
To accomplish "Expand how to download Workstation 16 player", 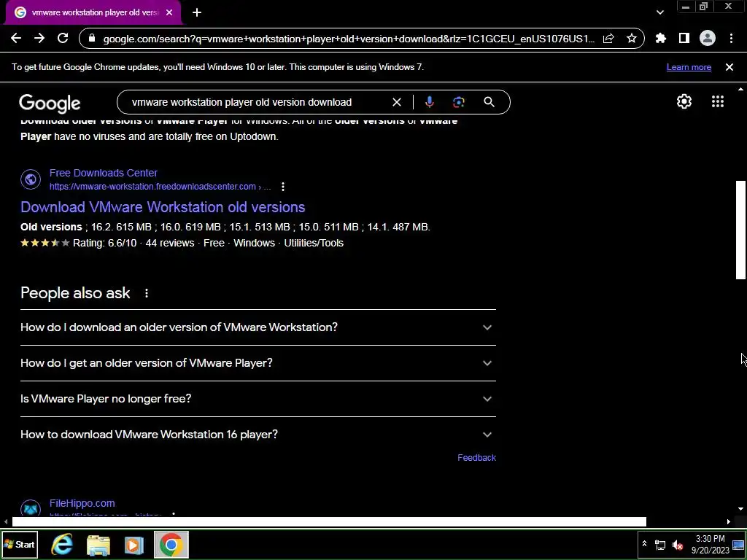I will (258, 435).
